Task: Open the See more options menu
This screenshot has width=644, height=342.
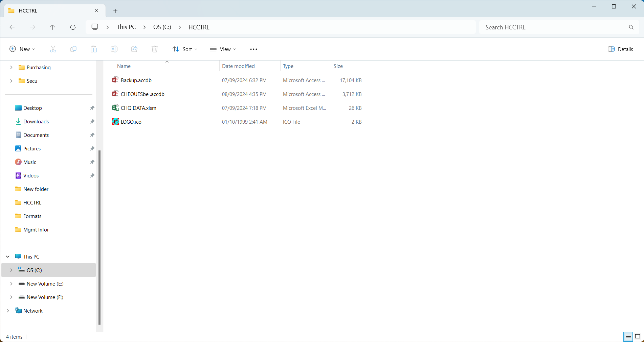Action: click(253, 49)
